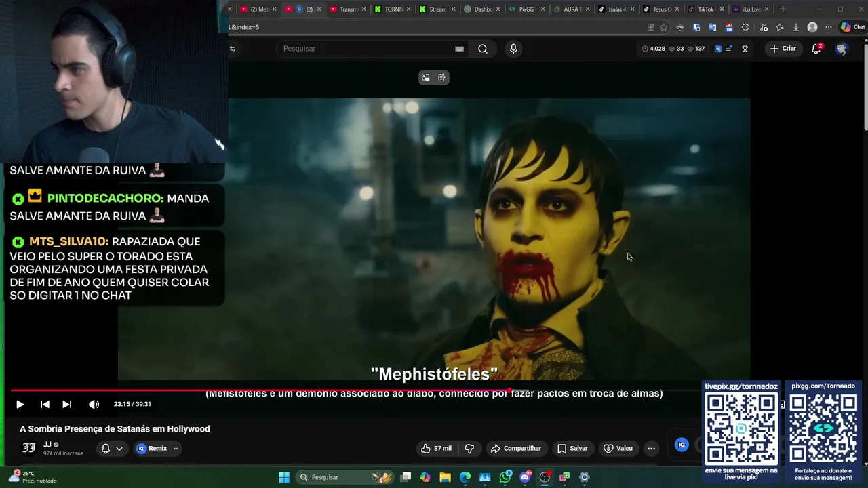This screenshot has height=488, width=868.
Task: Open the Windows Start menu
Action: click(x=284, y=477)
